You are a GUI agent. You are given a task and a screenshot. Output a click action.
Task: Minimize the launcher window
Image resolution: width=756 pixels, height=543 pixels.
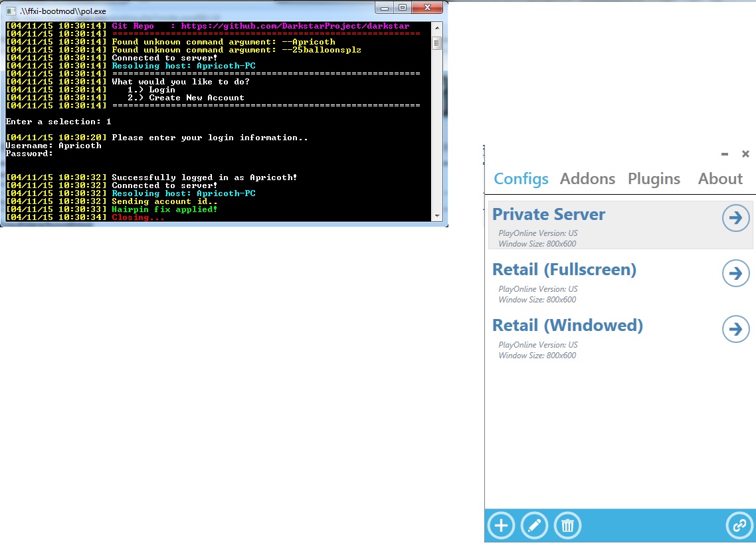point(725,154)
